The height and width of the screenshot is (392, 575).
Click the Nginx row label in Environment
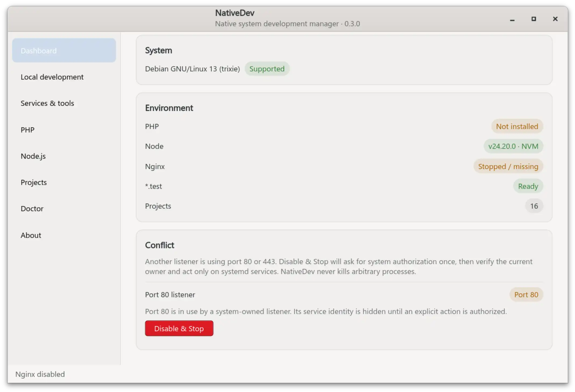pos(155,166)
